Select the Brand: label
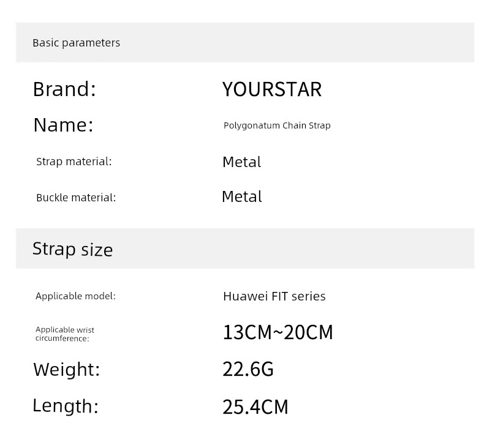484x448 pixels. [64, 89]
